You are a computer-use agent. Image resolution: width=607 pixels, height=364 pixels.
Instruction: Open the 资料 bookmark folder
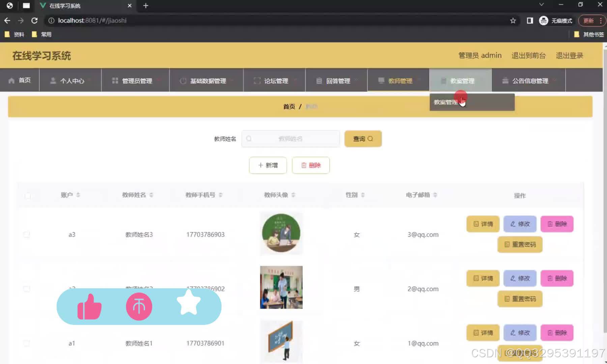pos(15,34)
